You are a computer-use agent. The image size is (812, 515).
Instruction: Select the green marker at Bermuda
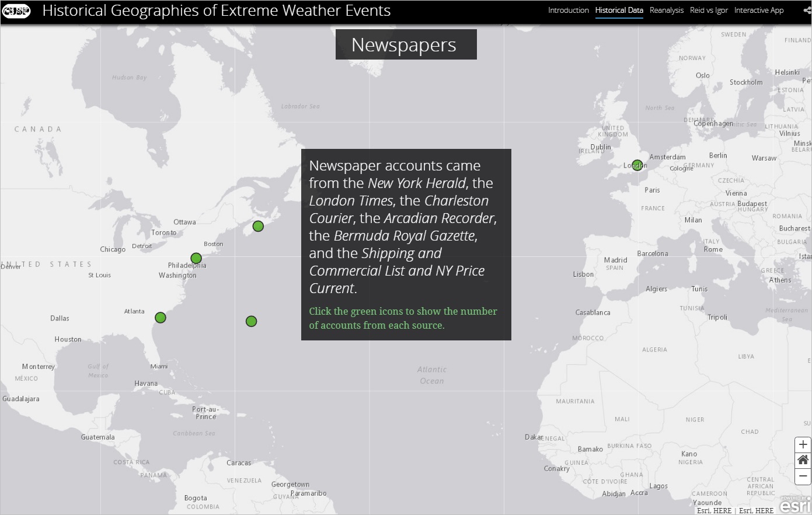pos(251,321)
